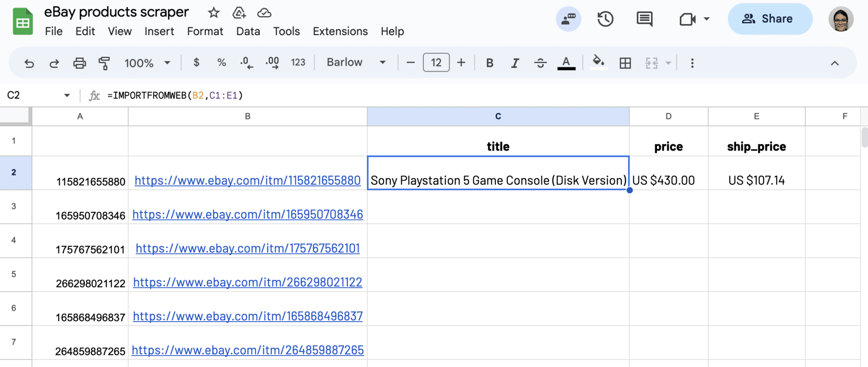Open the File menu

[x=54, y=31]
